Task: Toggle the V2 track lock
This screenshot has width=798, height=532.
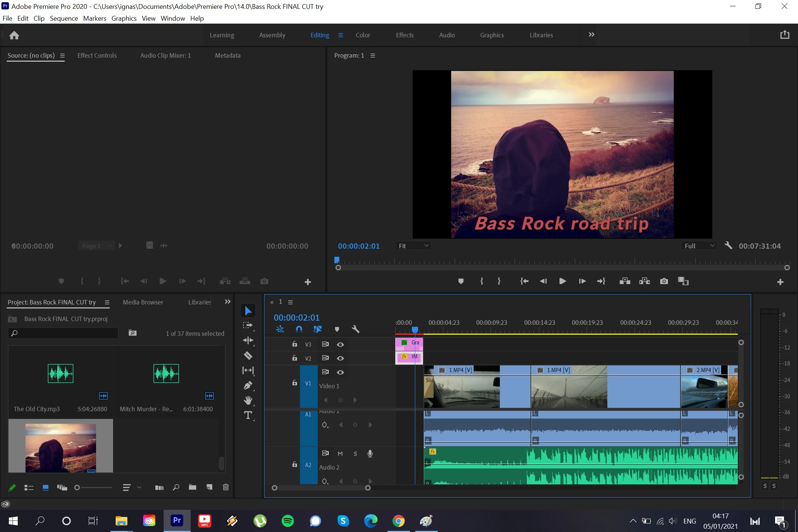Action: tap(294, 358)
